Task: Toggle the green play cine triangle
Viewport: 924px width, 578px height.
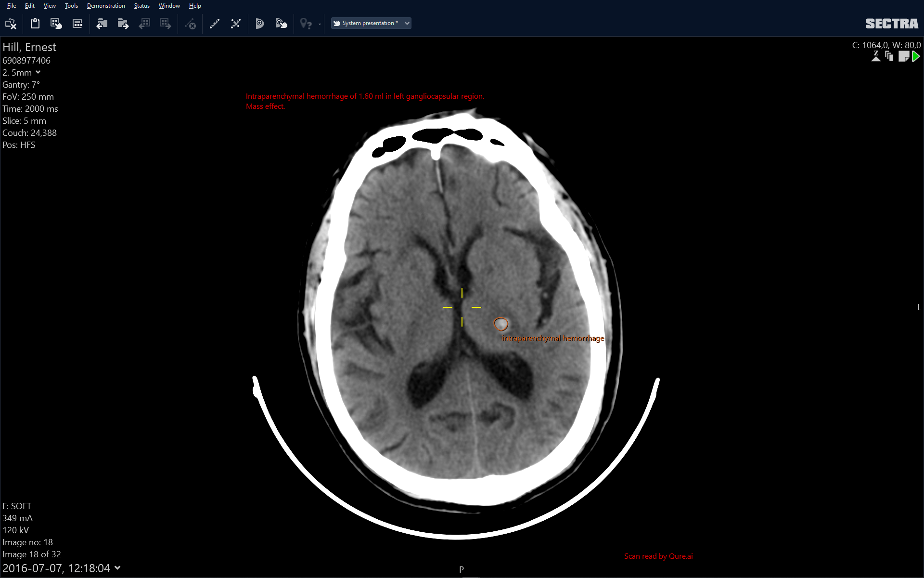Action: point(916,57)
